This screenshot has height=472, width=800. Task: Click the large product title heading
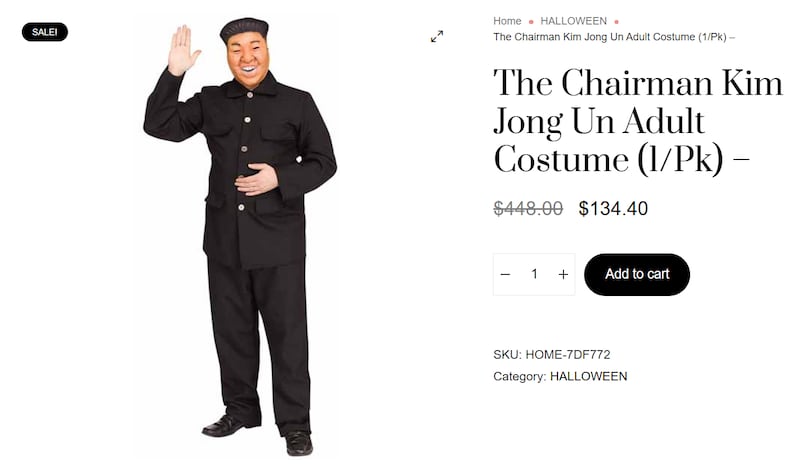(x=638, y=121)
